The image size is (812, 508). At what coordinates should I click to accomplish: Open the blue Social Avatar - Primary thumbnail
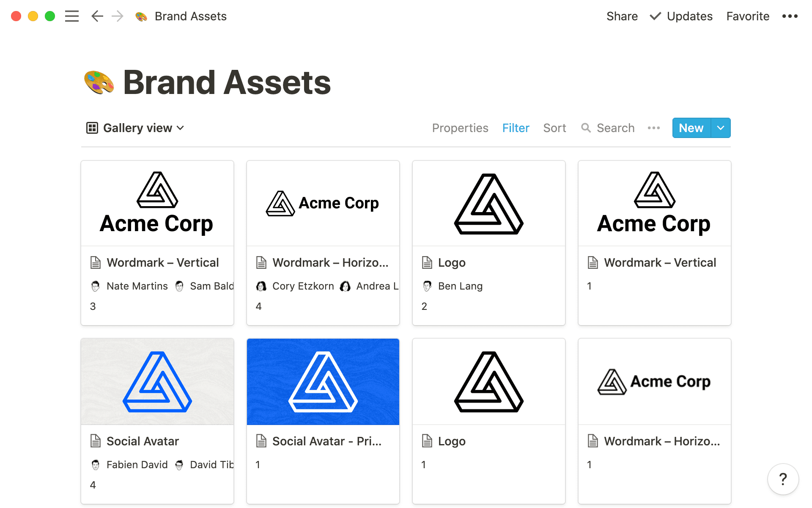coord(323,381)
